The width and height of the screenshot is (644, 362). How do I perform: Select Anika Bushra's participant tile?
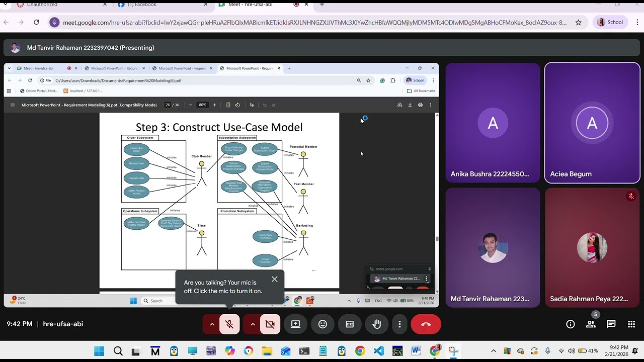[493, 123]
